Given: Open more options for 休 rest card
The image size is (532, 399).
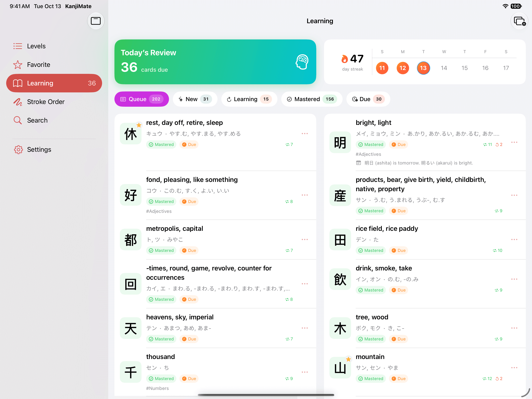Looking at the screenshot, I should (304, 133).
